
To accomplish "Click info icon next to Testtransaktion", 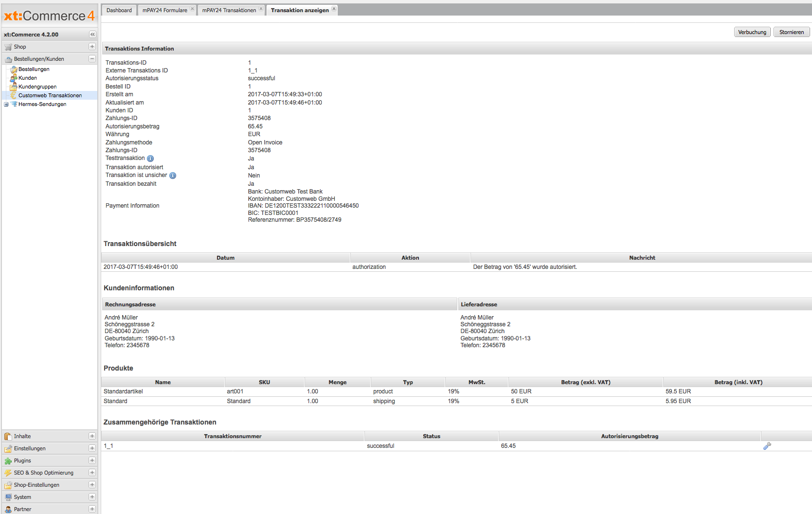I will [x=150, y=159].
